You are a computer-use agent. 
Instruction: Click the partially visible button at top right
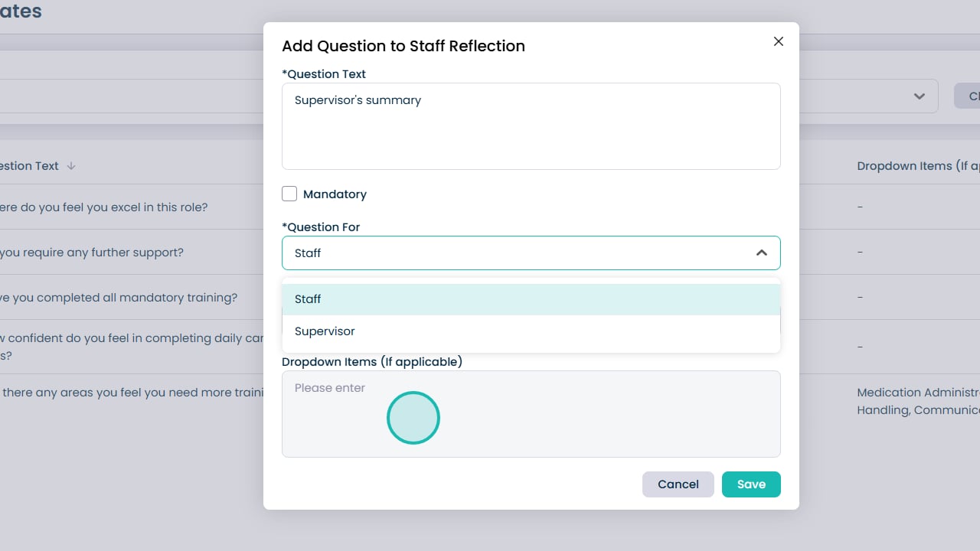969,96
